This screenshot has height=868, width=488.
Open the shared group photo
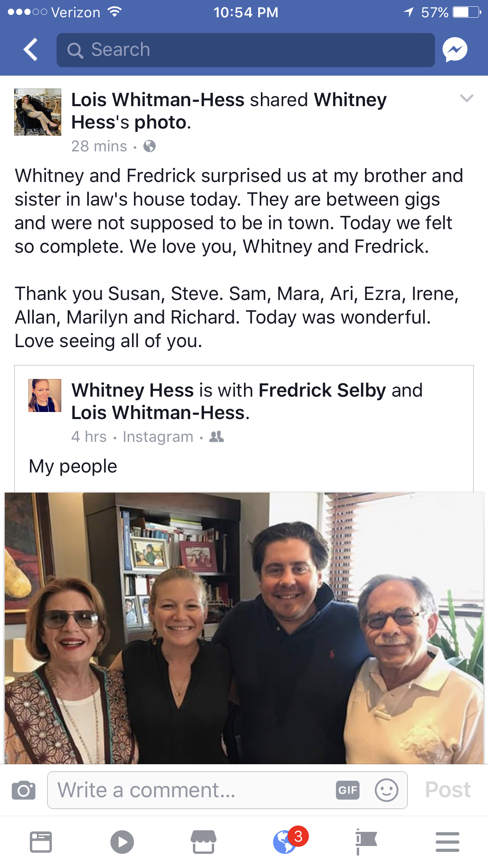pos(244,628)
